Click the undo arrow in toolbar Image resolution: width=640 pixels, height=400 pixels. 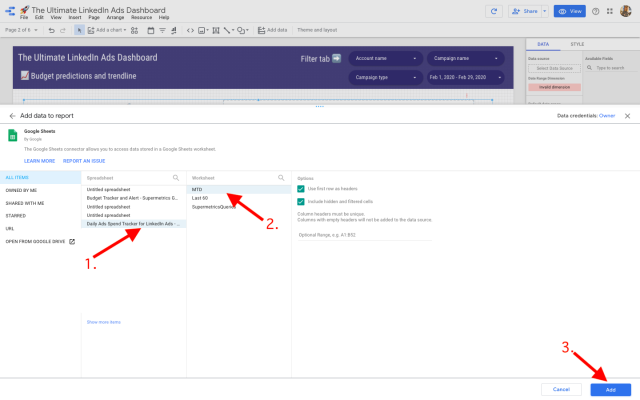pyautogui.click(x=51, y=30)
